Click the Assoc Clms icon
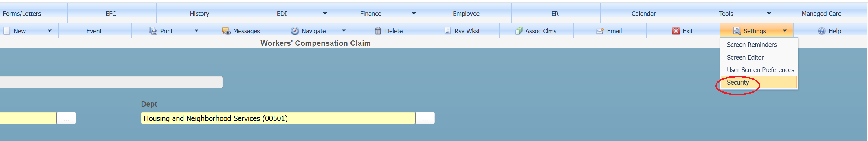Viewport: 868px width, 141px height. coord(519,31)
